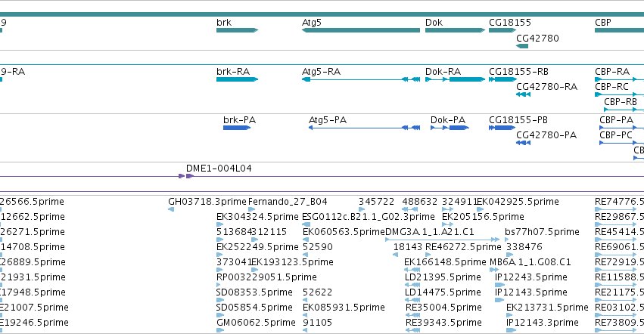Select EST 18143
The height and width of the screenshot is (334, 644).
[408, 247]
